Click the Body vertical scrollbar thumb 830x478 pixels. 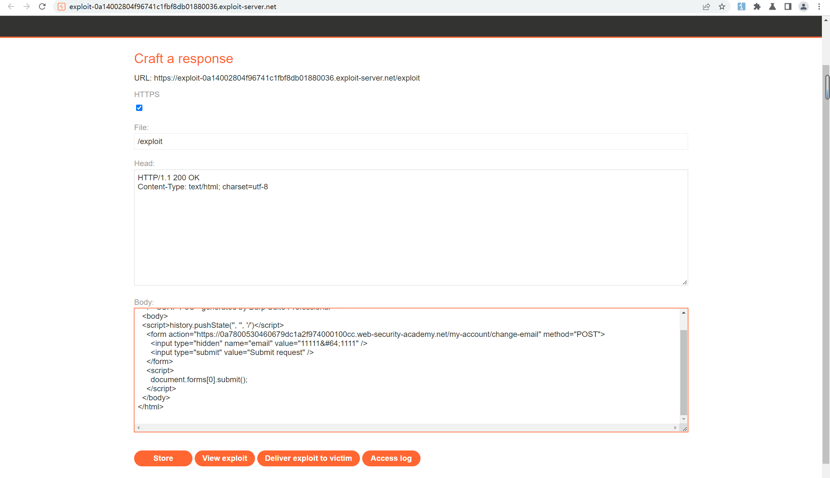coord(683,372)
